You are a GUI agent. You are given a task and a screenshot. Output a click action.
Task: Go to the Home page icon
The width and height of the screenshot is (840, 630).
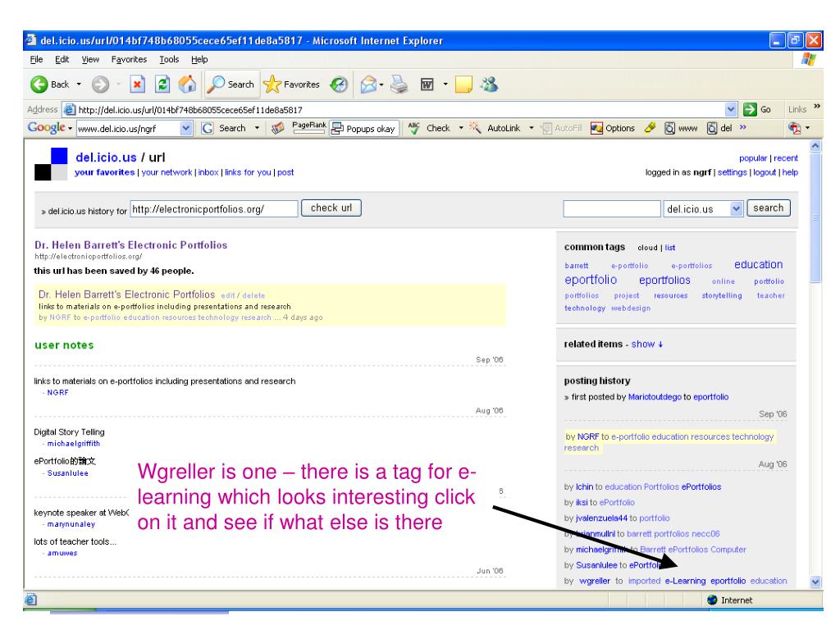pos(187,84)
